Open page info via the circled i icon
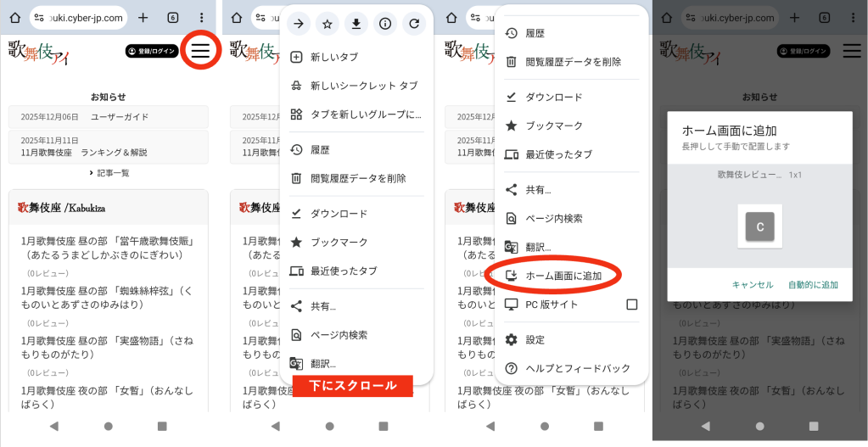 (x=384, y=24)
